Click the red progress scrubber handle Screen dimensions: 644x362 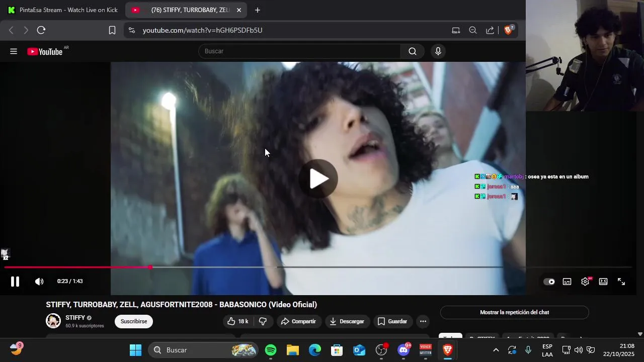150,267
